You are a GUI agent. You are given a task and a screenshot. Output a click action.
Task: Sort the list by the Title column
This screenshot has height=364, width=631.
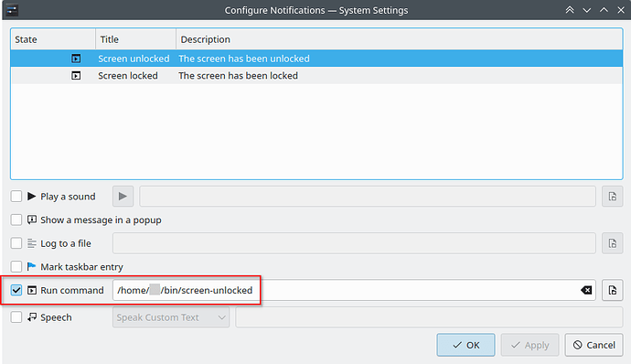click(135, 39)
